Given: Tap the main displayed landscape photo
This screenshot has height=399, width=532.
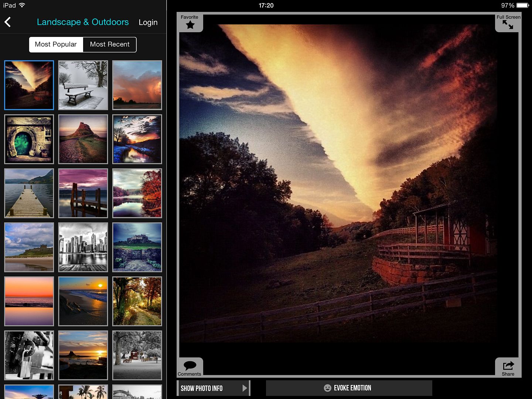Looking at the screenshot, I should click(338, 184).
